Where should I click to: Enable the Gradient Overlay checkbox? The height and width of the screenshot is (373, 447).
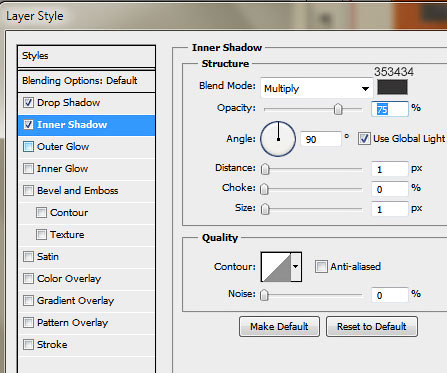(28, 300)
